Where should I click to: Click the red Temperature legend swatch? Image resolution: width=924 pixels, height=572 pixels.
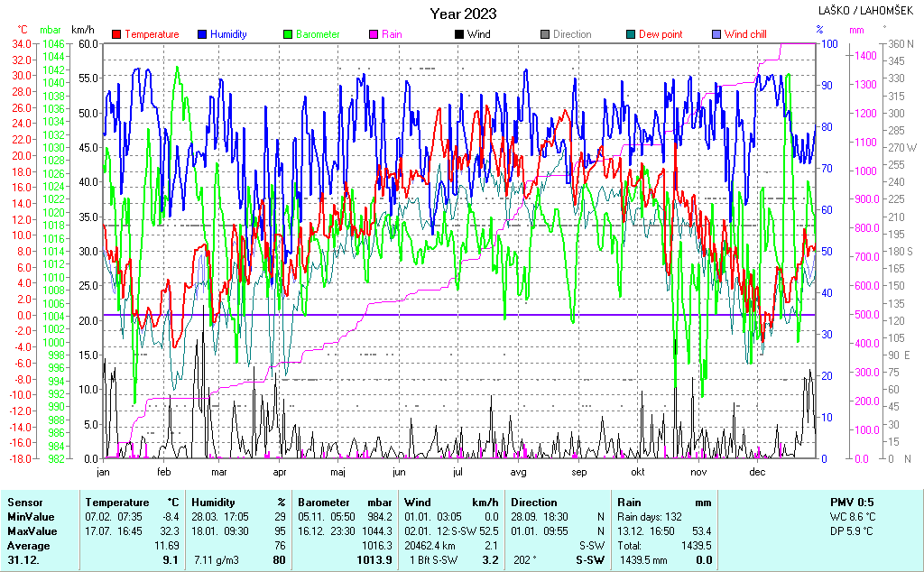pyautogui.click(x=117, y=34)
